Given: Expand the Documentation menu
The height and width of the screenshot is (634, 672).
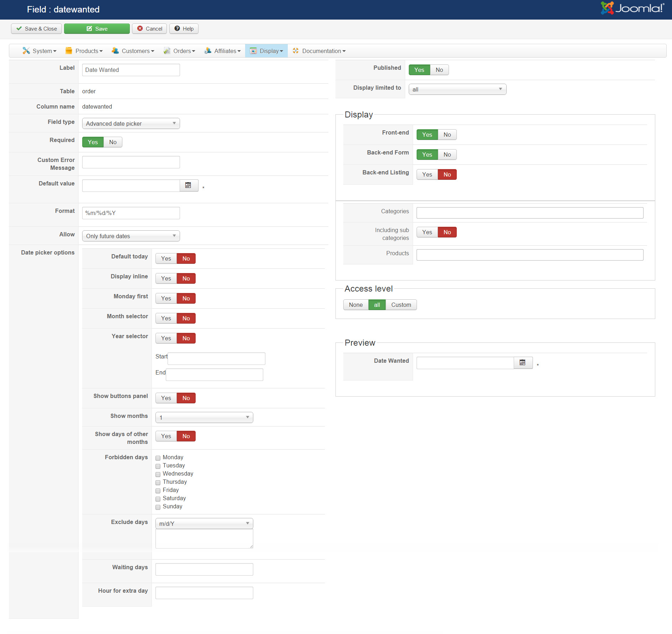Looking at the screenshot, I should (x=319, y=51).
